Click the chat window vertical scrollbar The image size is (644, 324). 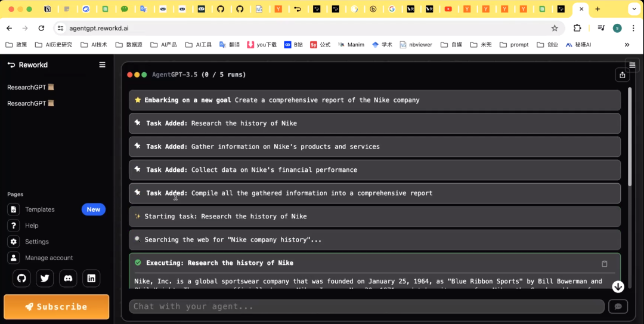630,137
